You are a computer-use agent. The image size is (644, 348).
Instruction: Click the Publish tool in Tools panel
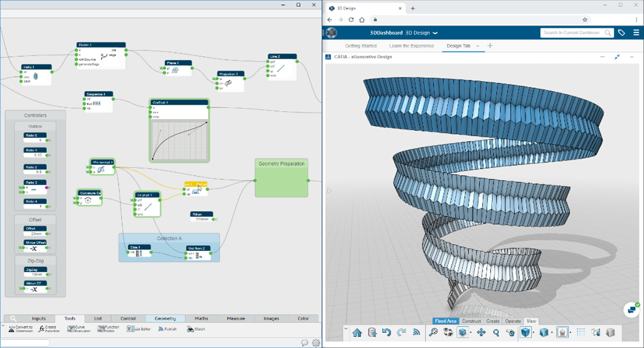[x=167, y=329]
